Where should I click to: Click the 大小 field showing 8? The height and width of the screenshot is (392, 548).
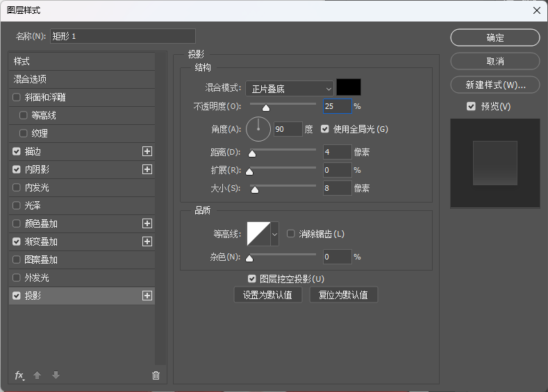coord(338,188)
